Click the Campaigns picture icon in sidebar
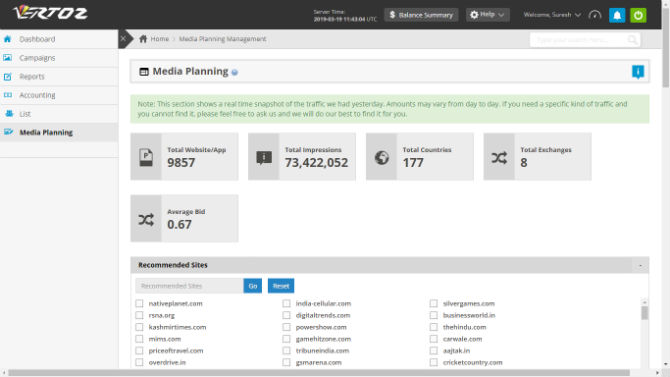The height and width of the screenshot is (377, 670). pyautogui.click(x=8, y=58)
